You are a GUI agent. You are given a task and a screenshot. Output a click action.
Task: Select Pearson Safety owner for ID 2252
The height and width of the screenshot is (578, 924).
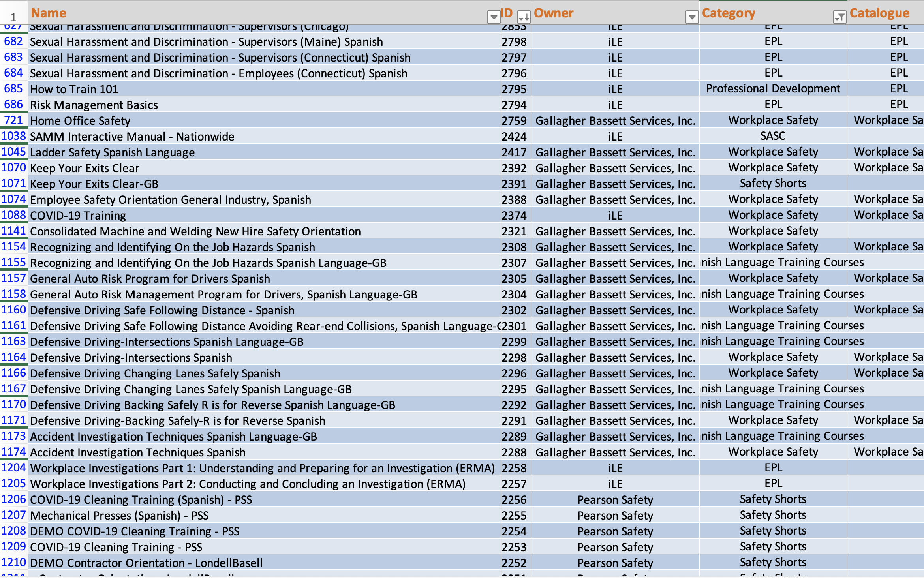click(615, 563)
